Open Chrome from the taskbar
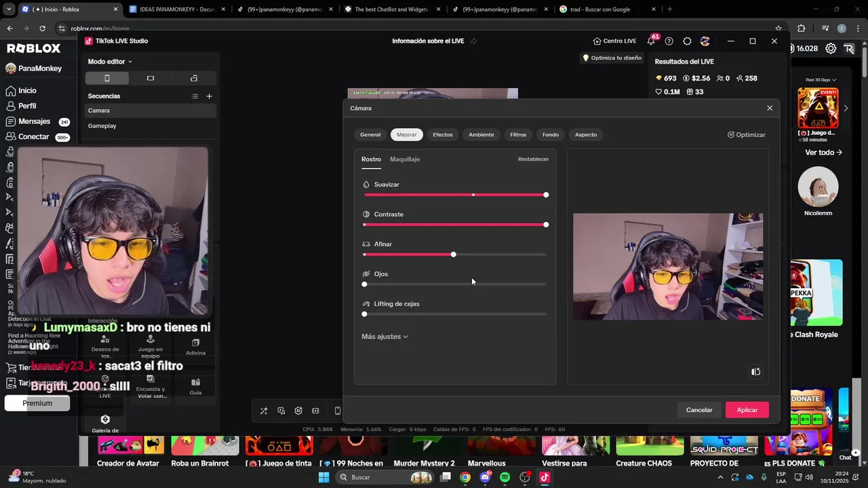868x488 pixels. click(465, 477)
